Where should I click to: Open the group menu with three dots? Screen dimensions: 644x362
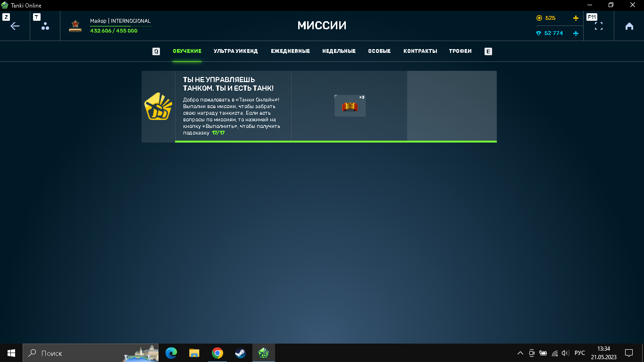click(x=45, y=26)
